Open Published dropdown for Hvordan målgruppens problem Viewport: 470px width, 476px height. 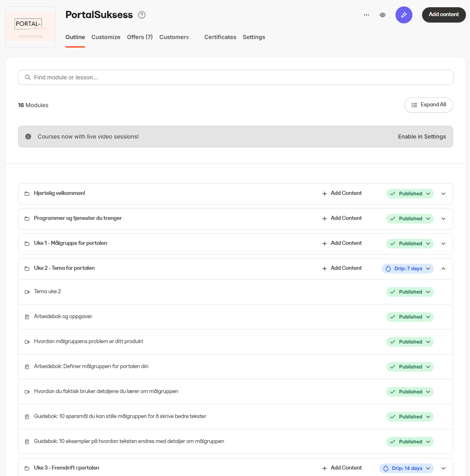click(x=410, y=342)
